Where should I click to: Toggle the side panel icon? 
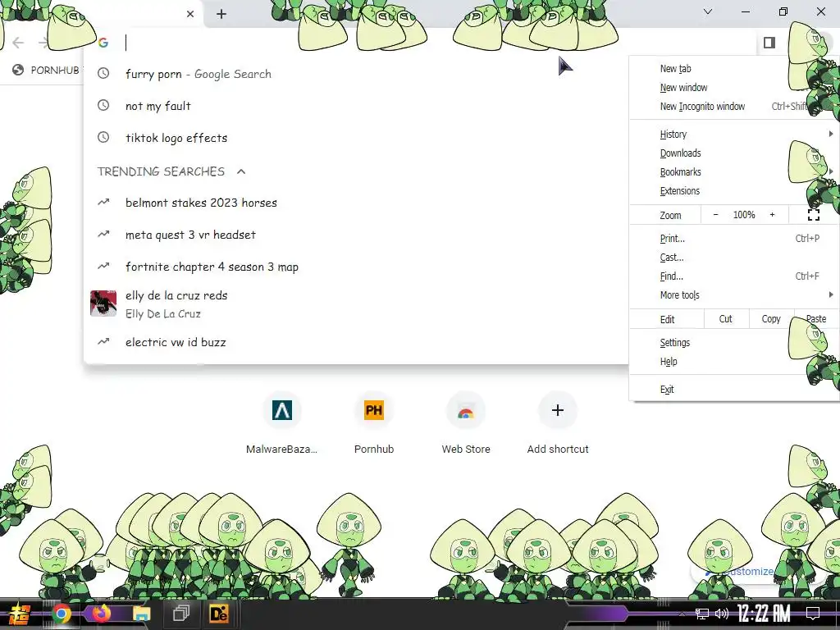769,43
